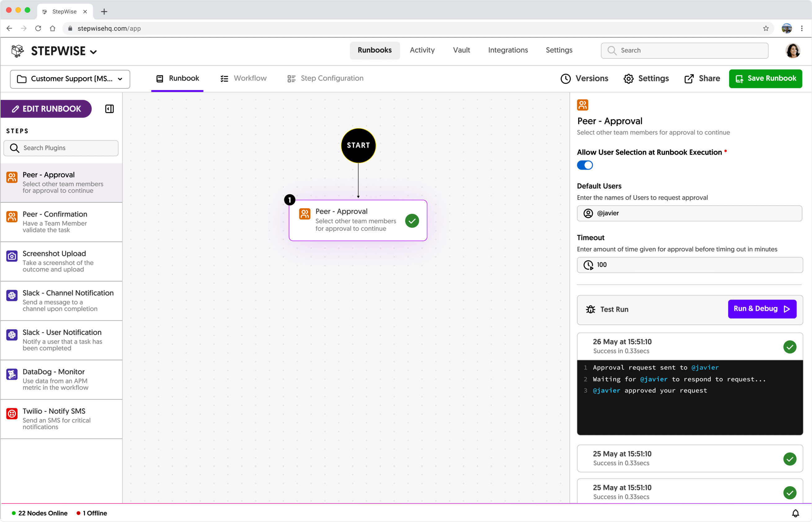This screenshot has height=522, width=812.
Task: Click the Share export icon
Action: 689,79
